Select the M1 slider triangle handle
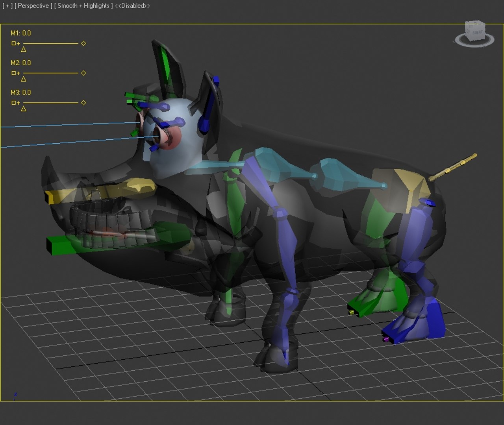 tap(24, 50)
